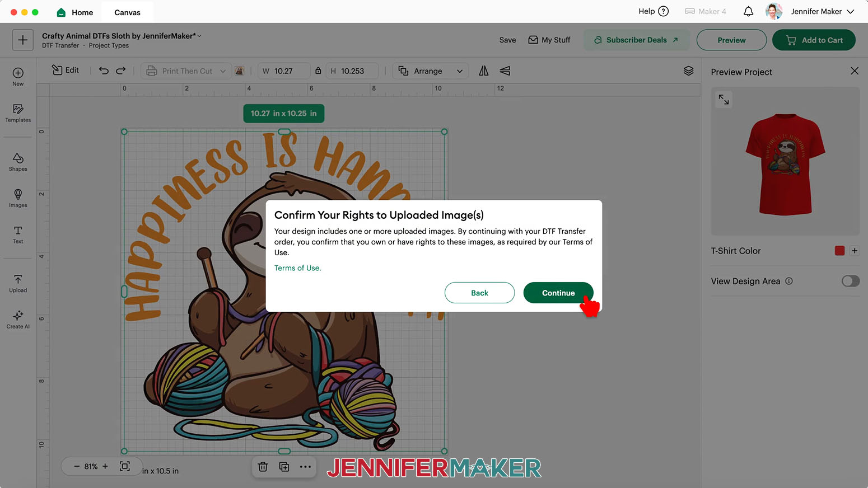Open the notifications bell

[748, 11]
